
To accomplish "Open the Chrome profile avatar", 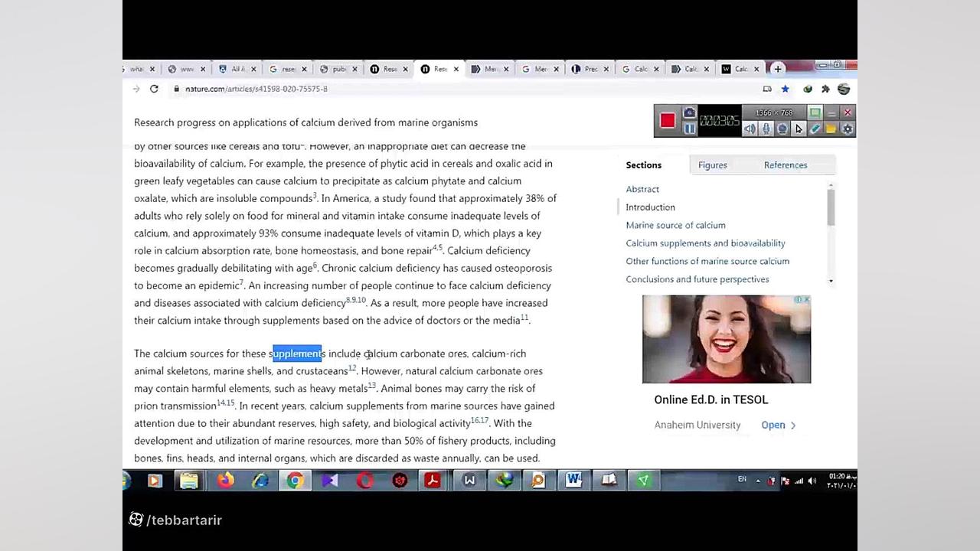I will click(844, 89).
